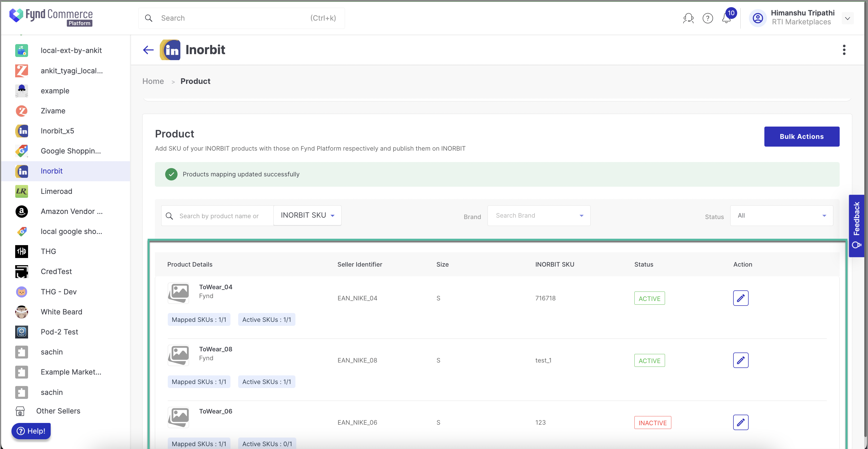Select Example Marketplace in the sidebar
The width and height of the screenshot is (868, 449).
click(66, 372)
